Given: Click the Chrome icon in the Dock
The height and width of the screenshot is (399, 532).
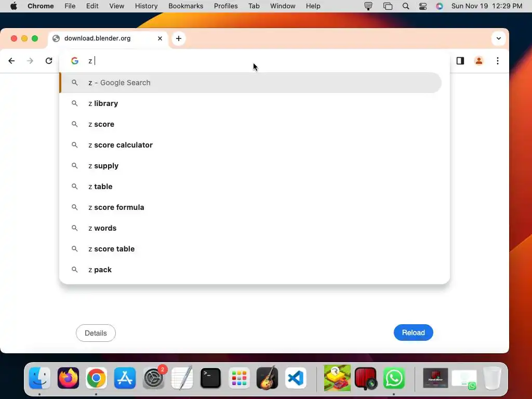Looking at the screenshot, I should pos(96,378).
